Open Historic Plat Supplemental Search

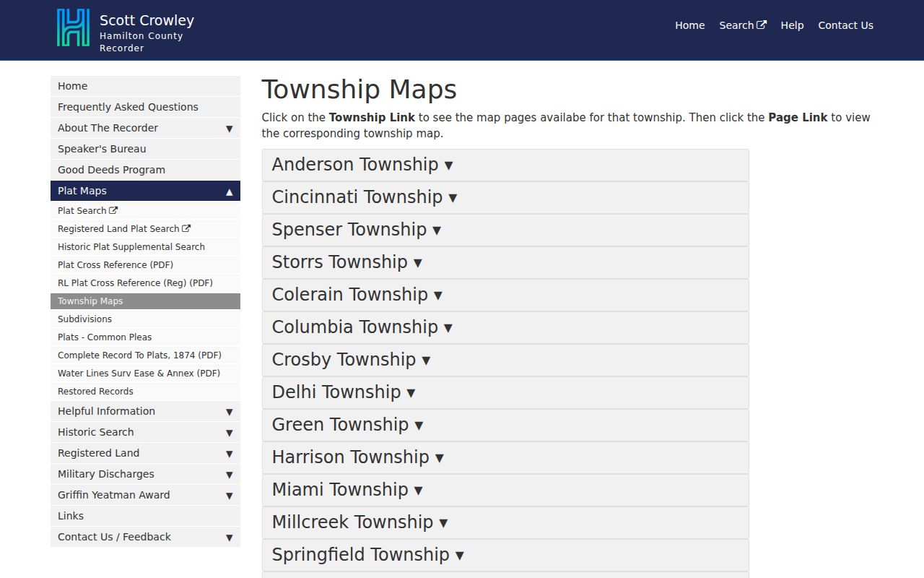point(145,247)
